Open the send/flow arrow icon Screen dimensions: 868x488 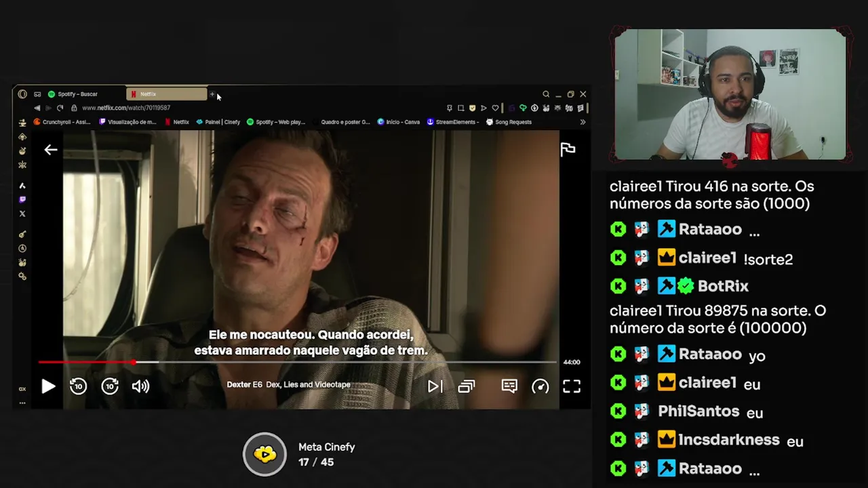pos(484,108)
